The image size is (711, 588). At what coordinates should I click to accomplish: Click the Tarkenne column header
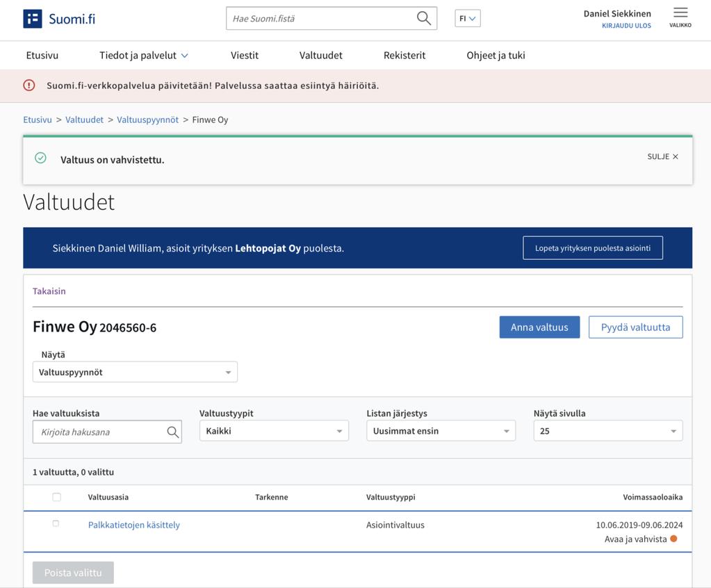coord(271,497)
